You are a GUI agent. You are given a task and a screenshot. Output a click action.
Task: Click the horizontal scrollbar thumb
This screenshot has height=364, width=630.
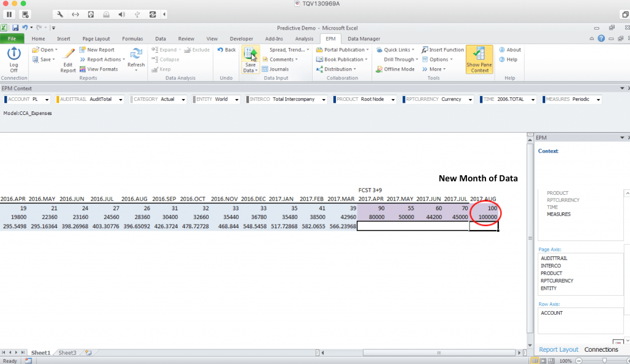click(439, 353)
